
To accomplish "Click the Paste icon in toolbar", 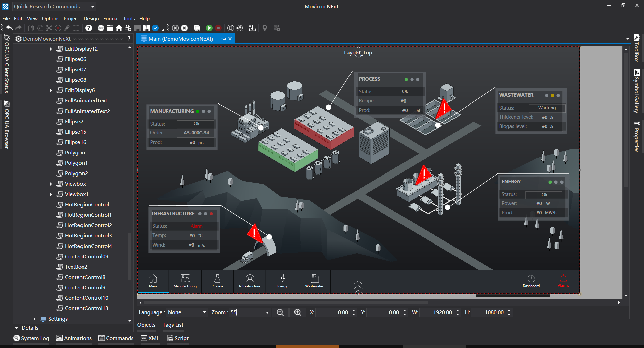I will coord(40,28).
